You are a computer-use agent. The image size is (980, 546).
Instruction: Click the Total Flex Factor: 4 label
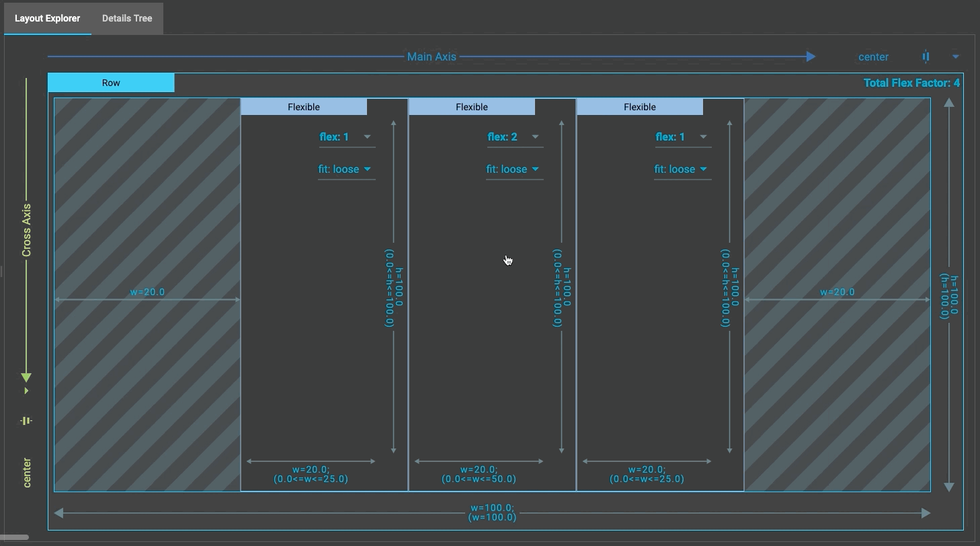pos(911,82)
